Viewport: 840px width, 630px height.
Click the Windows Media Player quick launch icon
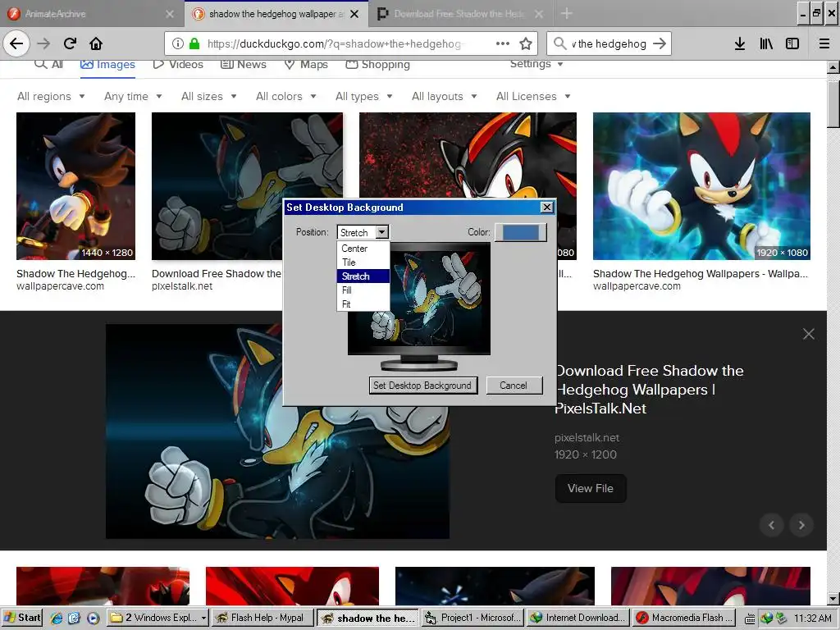(x=94, y=618)
